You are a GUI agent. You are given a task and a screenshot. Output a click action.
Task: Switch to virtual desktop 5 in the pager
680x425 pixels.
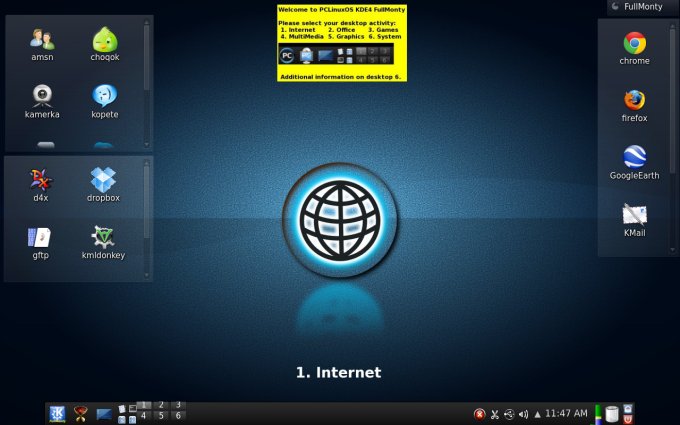(x=161, y=416)
